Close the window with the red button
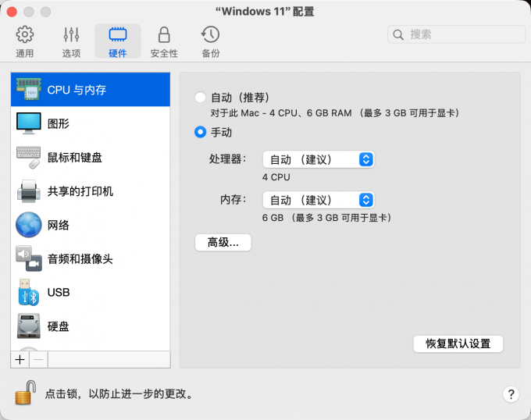Image resolution: width=531 pixels, height=420 pixels. pos(12,12)
